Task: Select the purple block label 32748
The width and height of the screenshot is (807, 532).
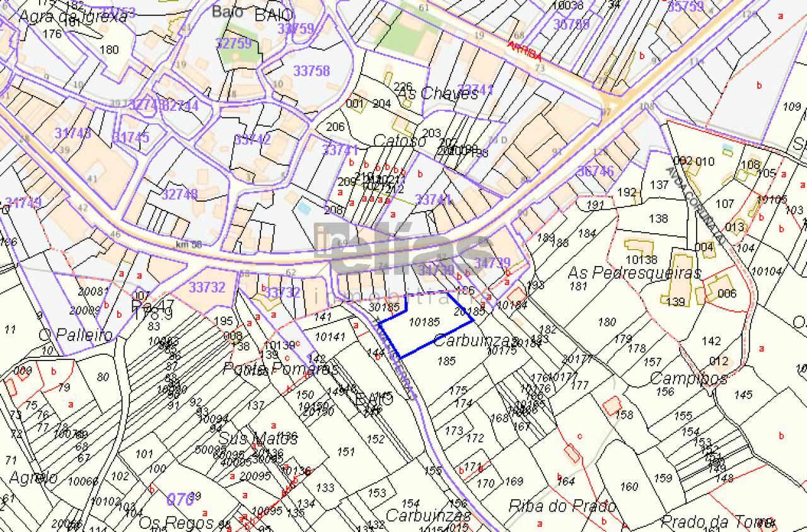Action: pos(179,194)
